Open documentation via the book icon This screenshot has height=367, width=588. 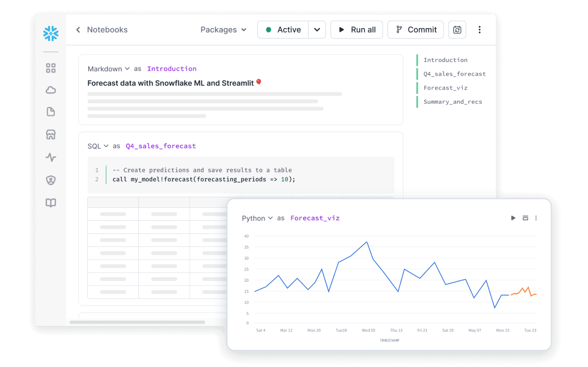(51, 203)
